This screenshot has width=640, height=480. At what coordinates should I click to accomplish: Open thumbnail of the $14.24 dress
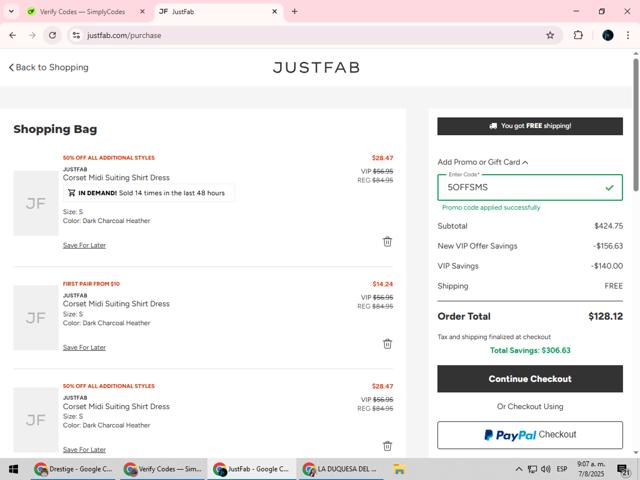(36, 318)
